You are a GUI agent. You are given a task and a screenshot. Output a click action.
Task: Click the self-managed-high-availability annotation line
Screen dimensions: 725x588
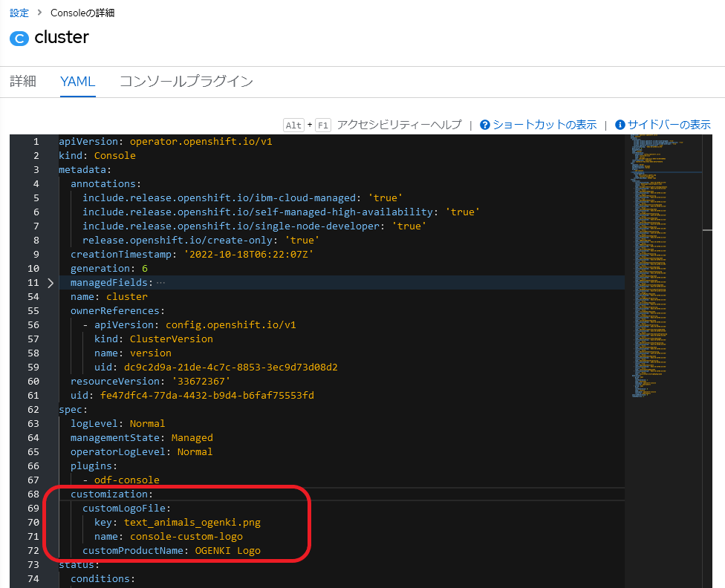pyautogui.click(x=281, y=212)
